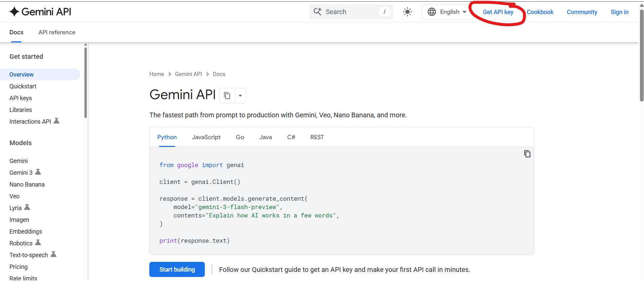Open Overview in the sidebar
This screenshot has height=281, width=644.
[22, 75]
